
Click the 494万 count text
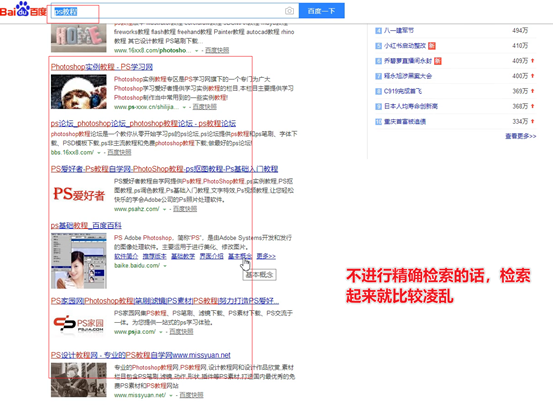(x=520, y=31)
